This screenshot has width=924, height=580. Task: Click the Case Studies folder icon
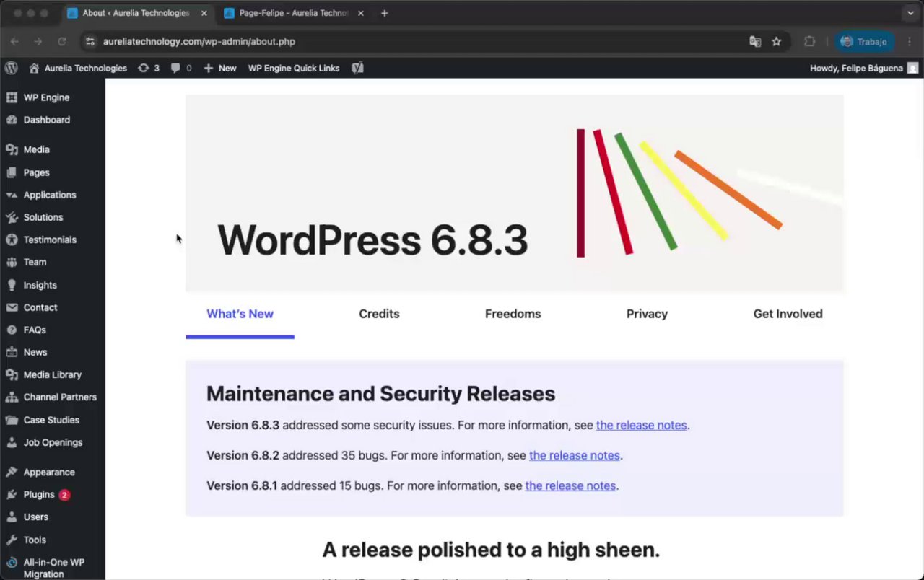click(12, 420)
